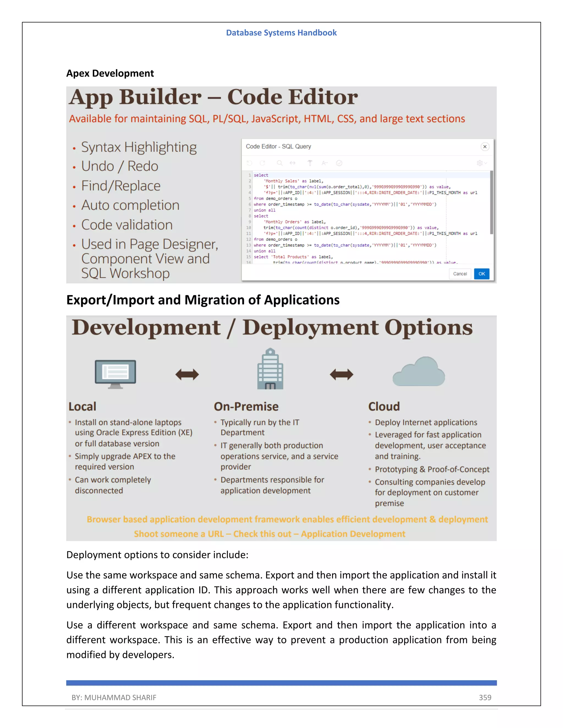Click the Code Editor - SQL Query title
Image resolution: width=563 pixels, height=728 pixels.
click(278, 147)
